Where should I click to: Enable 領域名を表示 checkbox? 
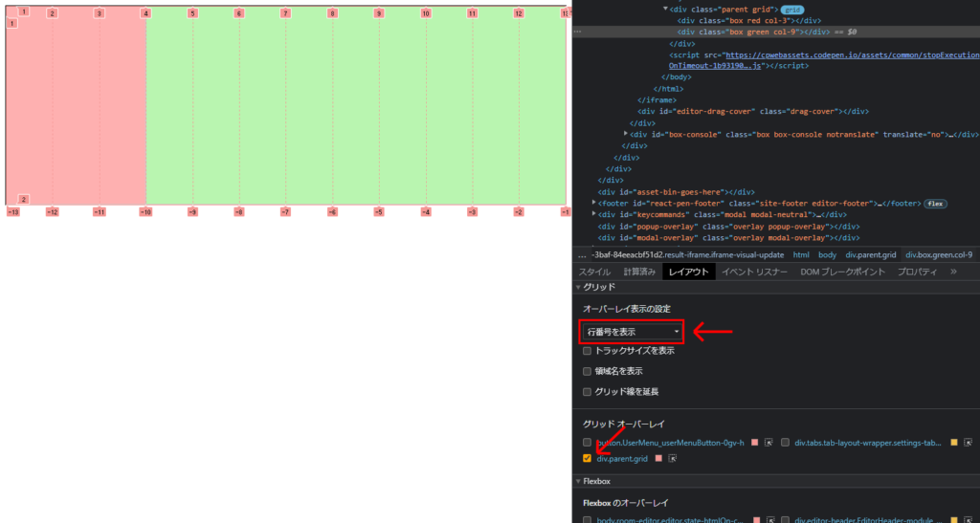(587, 371)
